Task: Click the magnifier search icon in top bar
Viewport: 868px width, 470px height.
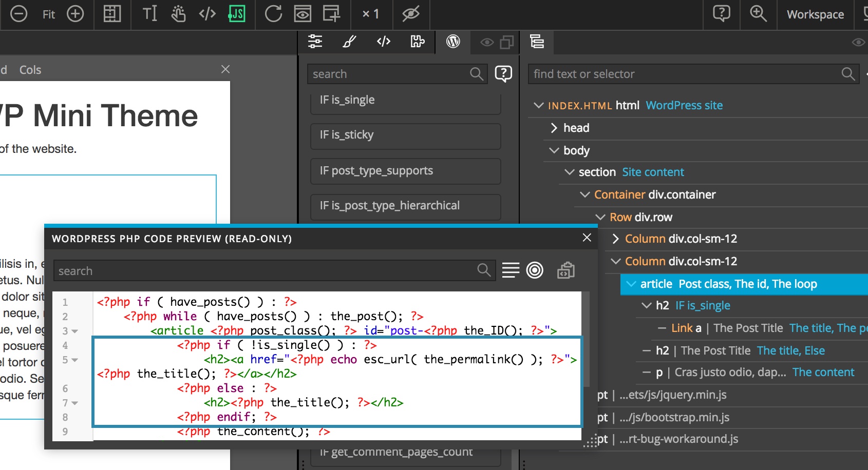Action: (759, 14)
